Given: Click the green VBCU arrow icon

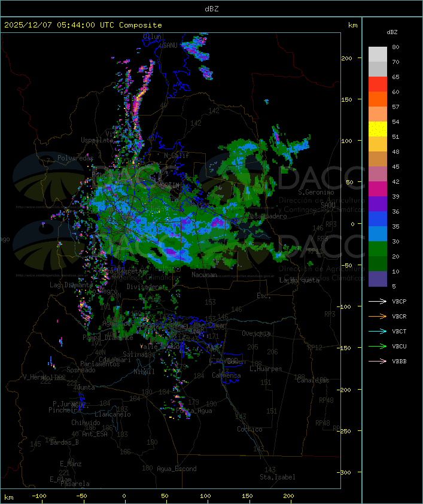Looking at the screenshot, I should tap(378, 346).
